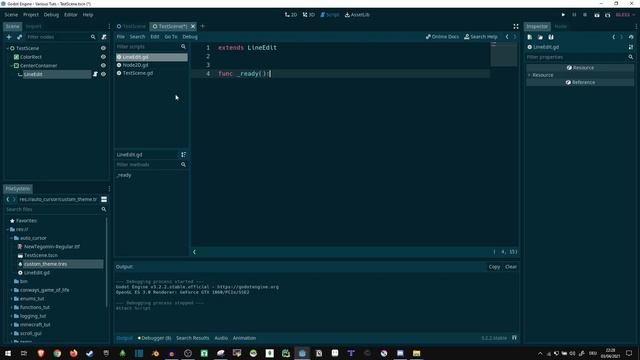Open AssetLib workspace

click(x=357, y=15)
